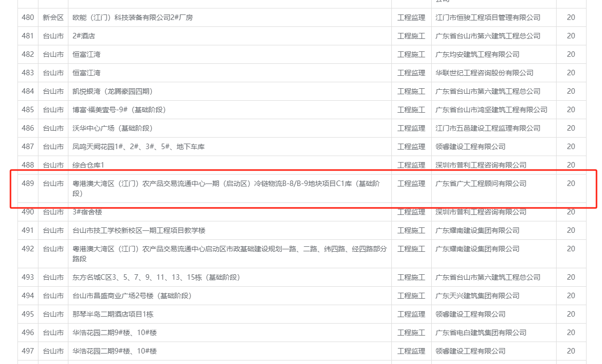Select company 广东省电白建筑集团有限公司
The width and height of the screenshot is (602, 364).
point(481,333)
